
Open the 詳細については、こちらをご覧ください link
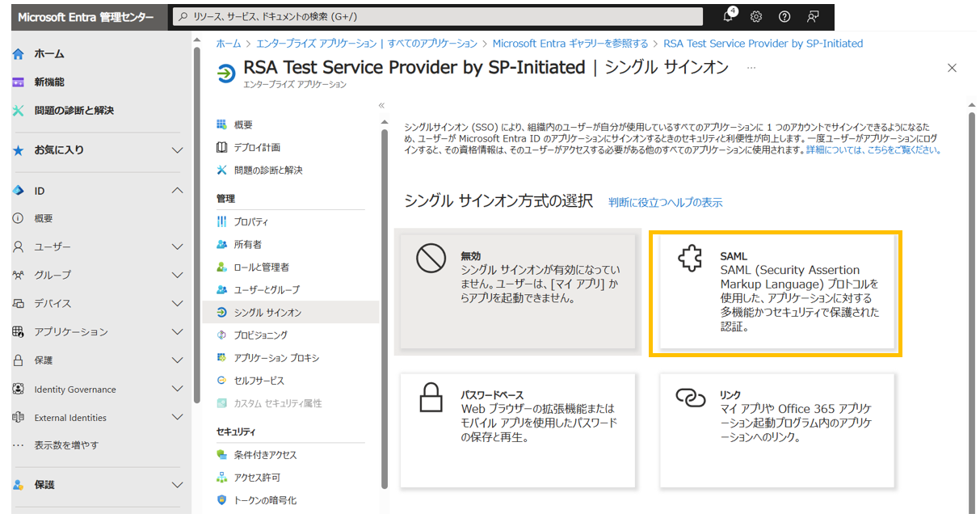(873, 150)
